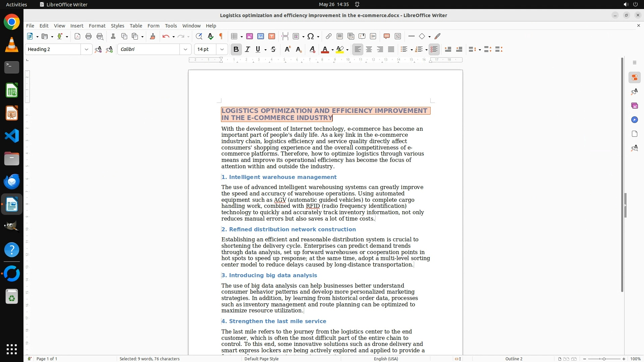The width and height of the screenshot is (644, 362).
Task: Toggle Italic formatting
Action: point(248,49)
